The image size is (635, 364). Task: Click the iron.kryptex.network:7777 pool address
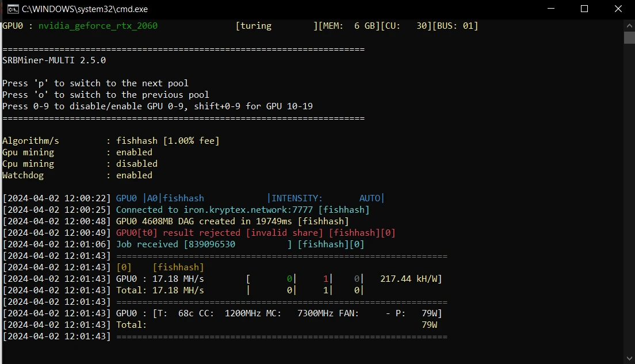pos(248,210)
